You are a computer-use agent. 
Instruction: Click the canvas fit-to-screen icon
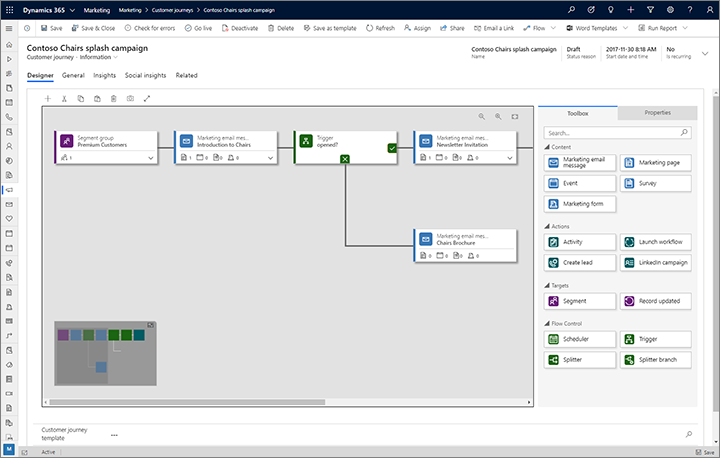515,117
